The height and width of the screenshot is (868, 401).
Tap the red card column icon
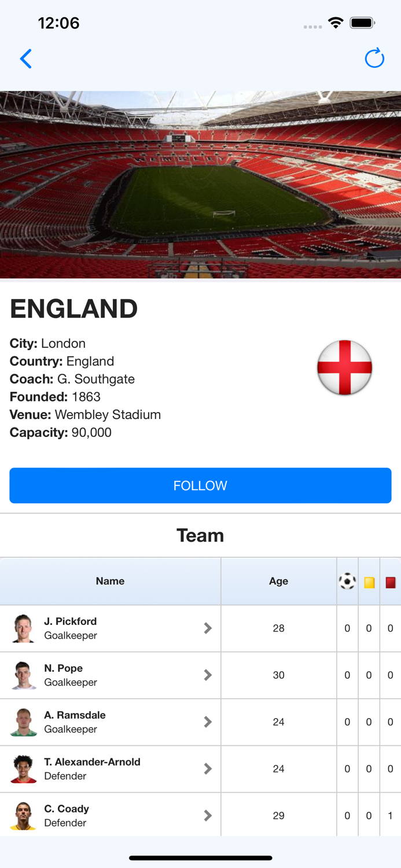point(391,581)
